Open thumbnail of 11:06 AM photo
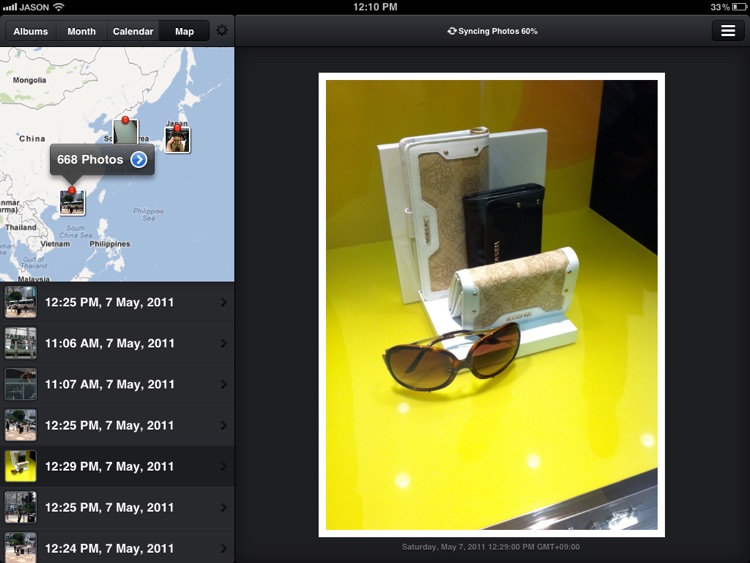The image size is (750, 563). tap(21, 343)
